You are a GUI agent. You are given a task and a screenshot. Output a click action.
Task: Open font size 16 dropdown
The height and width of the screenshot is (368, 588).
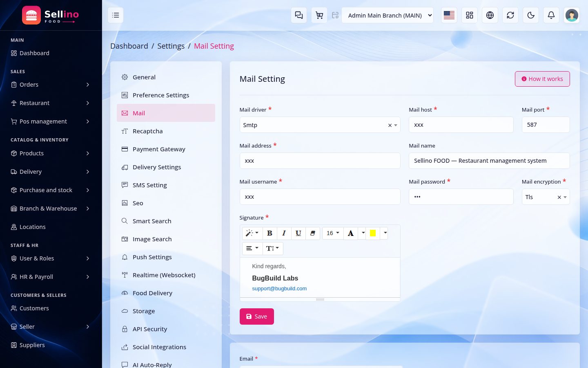point(333,233)
